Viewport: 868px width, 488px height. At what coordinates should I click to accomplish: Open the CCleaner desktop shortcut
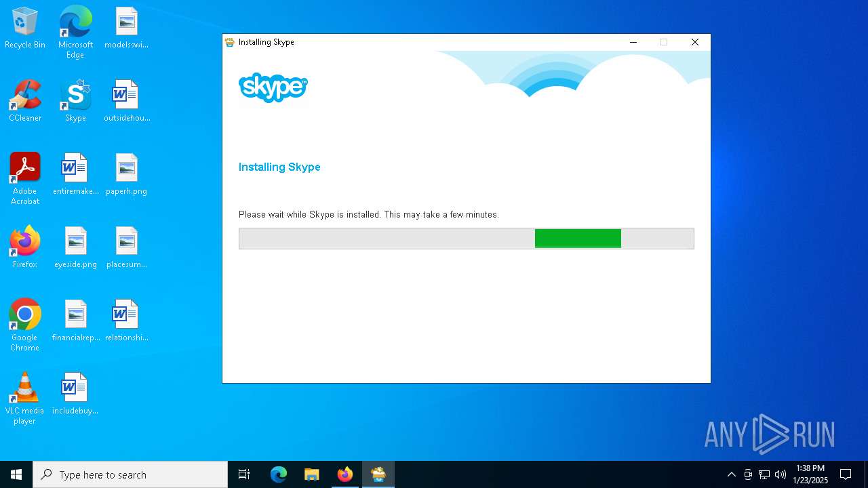(25, 102)
